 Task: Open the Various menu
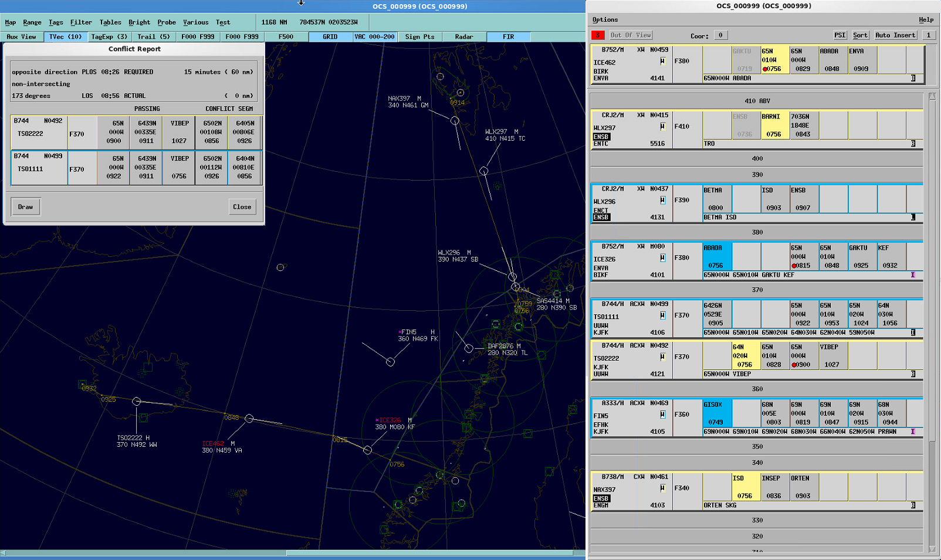tap(196, 22)
